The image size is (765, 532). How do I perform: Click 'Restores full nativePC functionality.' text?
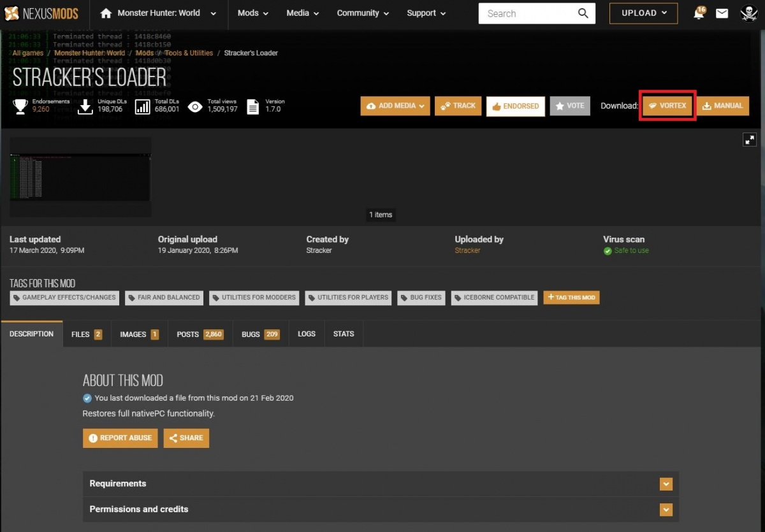[149, 413]
